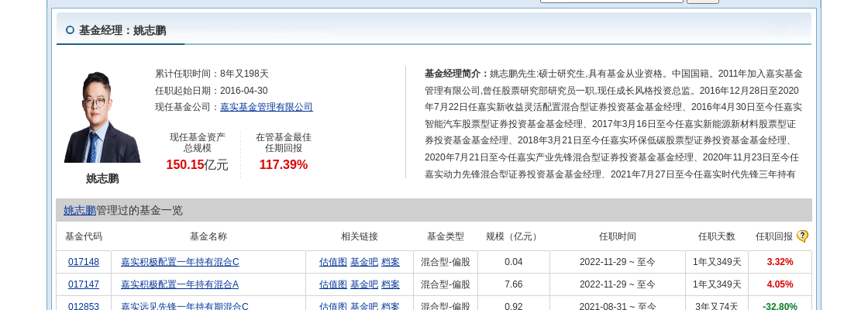The image size is (868, 310).
Task: Open the 姚志鹏 link in the fund list header
Action: pyautogui.click(x=80, y=210)
